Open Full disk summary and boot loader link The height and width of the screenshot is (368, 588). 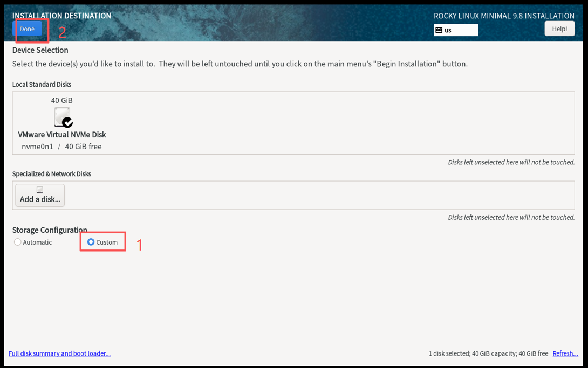point(60,353)
